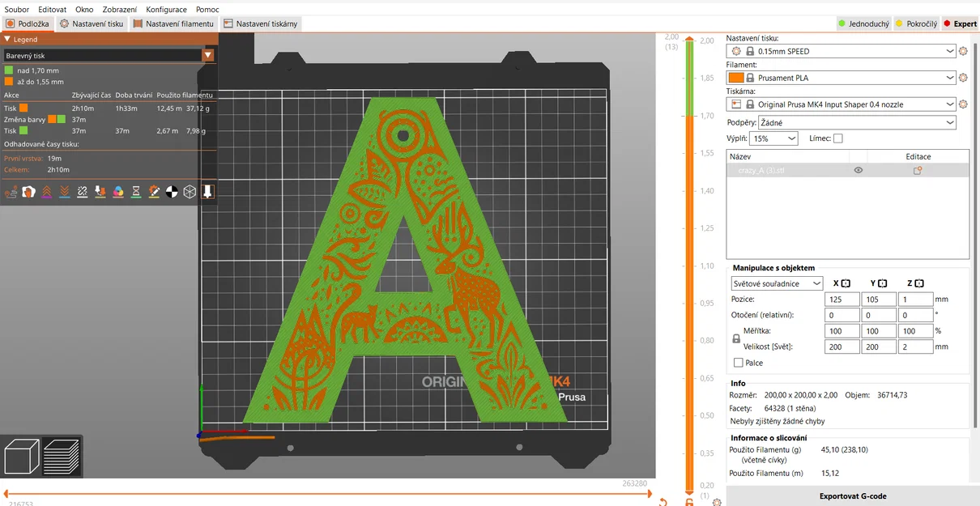This screenshot has height=506, width=980.
Task: Toggle shells display with the wireframe cube icon
Action: click(x=189, y=191)
